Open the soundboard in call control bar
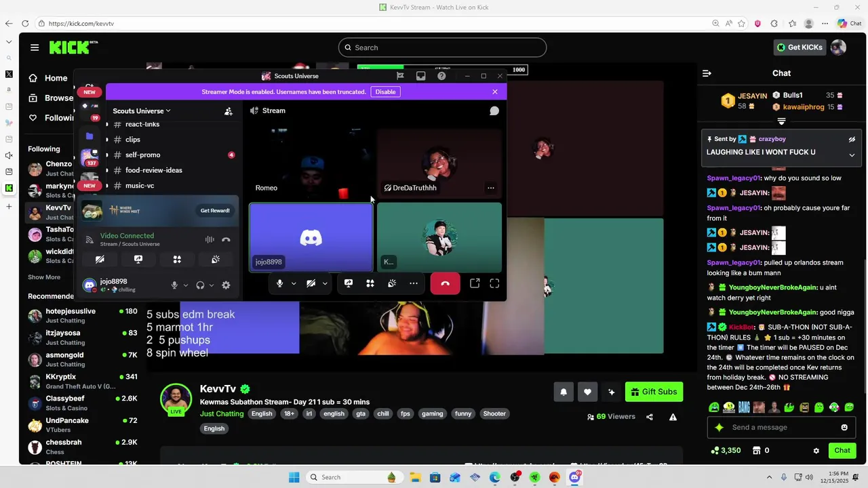The height and width of the screenshot is (488, 868). (392, 283)
